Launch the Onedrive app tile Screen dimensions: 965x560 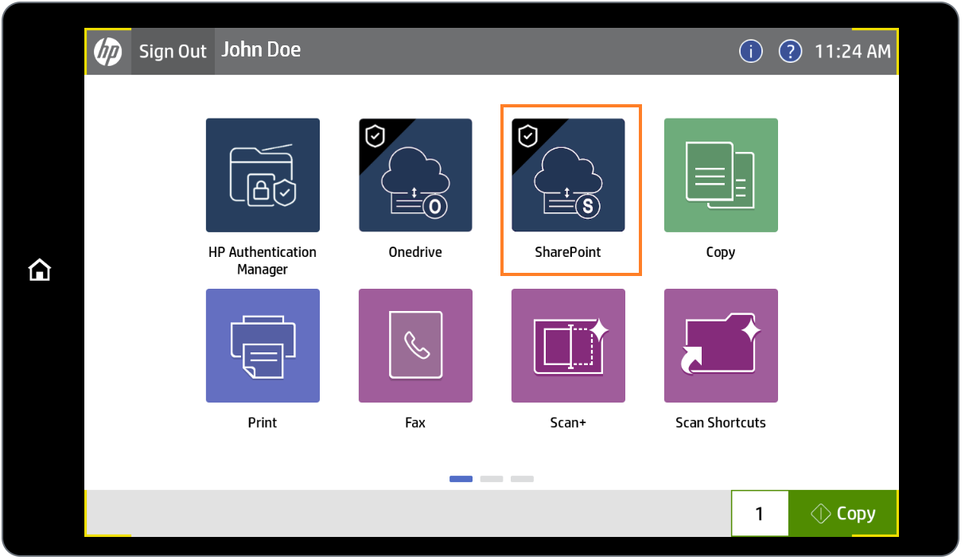415,175
